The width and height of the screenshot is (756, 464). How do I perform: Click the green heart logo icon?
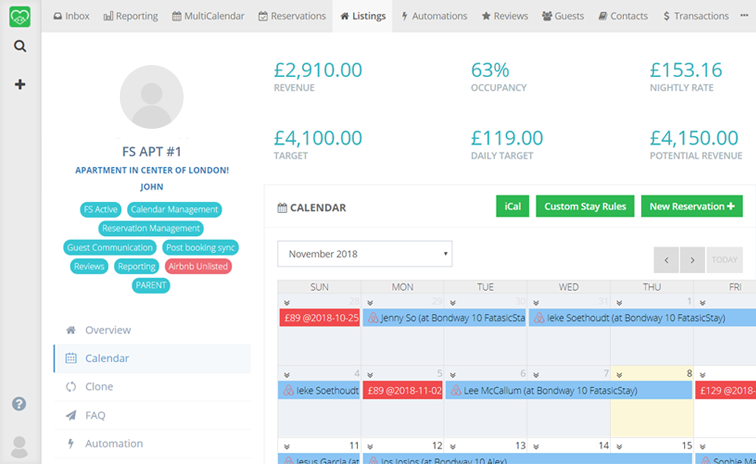coord(20,17)
